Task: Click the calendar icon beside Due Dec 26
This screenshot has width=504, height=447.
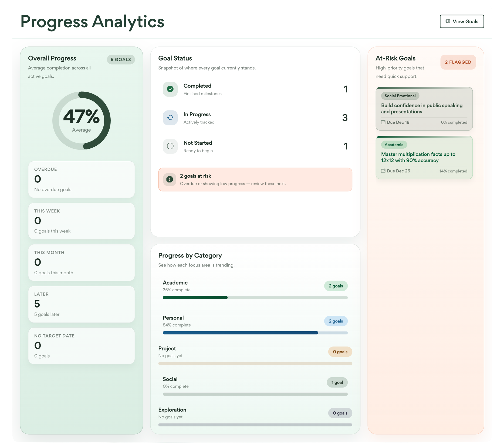Action: 383,171
